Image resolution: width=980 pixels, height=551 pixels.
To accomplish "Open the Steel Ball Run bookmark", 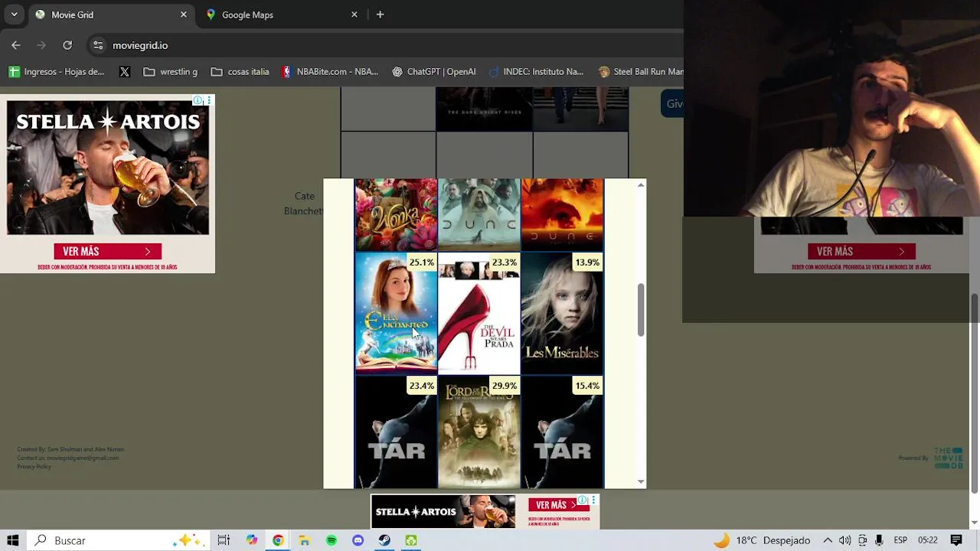I will (x=641, y=71).
